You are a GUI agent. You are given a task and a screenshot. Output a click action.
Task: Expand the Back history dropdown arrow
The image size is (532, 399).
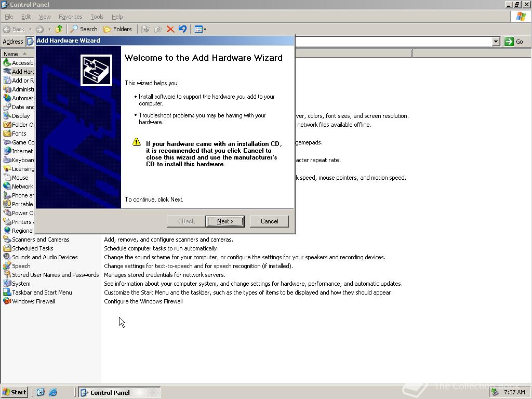30,29
